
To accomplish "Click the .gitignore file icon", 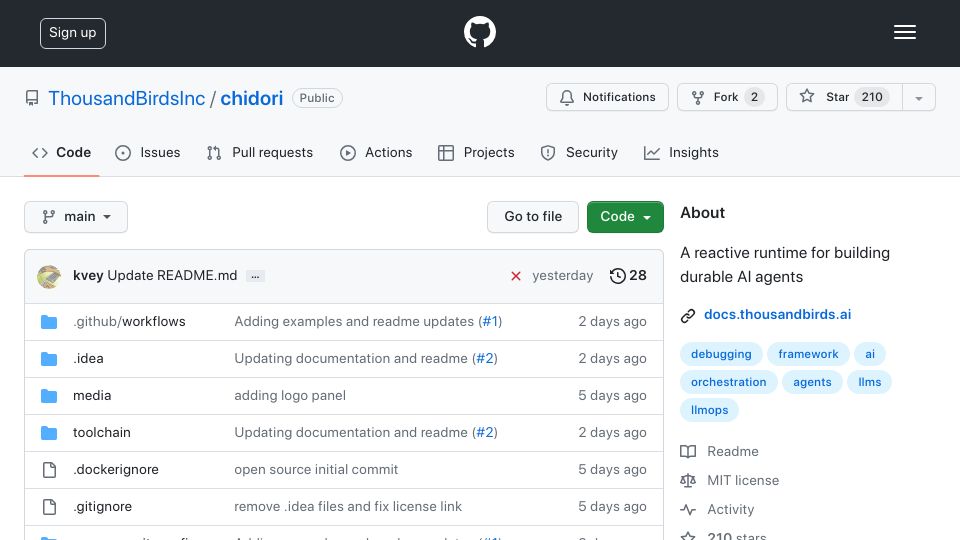I will pos(49,507).
